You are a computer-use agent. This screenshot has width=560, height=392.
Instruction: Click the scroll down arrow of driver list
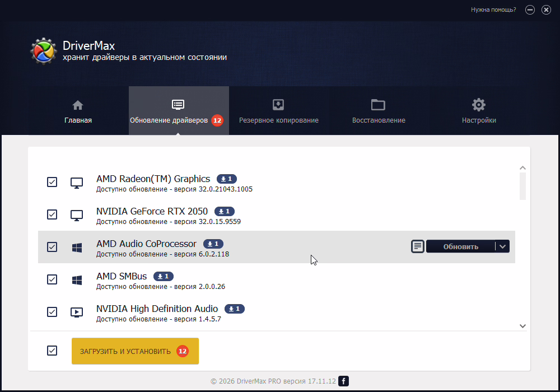[522, 325]
